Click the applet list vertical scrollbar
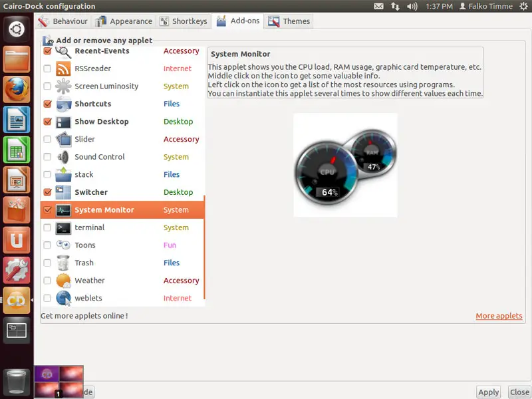The width and height of the screenshot is (532, 399). (x=204, y=247)
